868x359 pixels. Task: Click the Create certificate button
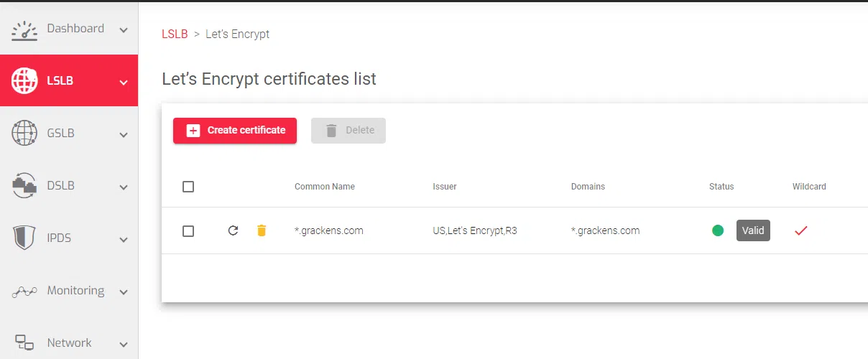click(235, 131)
